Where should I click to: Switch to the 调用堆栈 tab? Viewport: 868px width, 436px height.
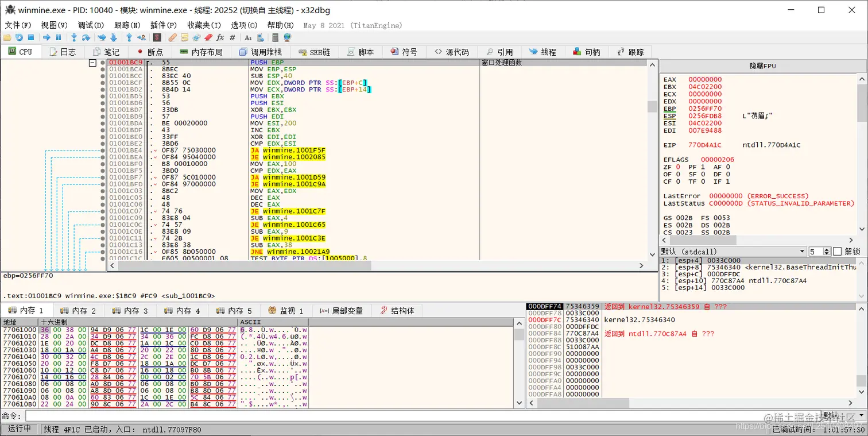point(260,52)
